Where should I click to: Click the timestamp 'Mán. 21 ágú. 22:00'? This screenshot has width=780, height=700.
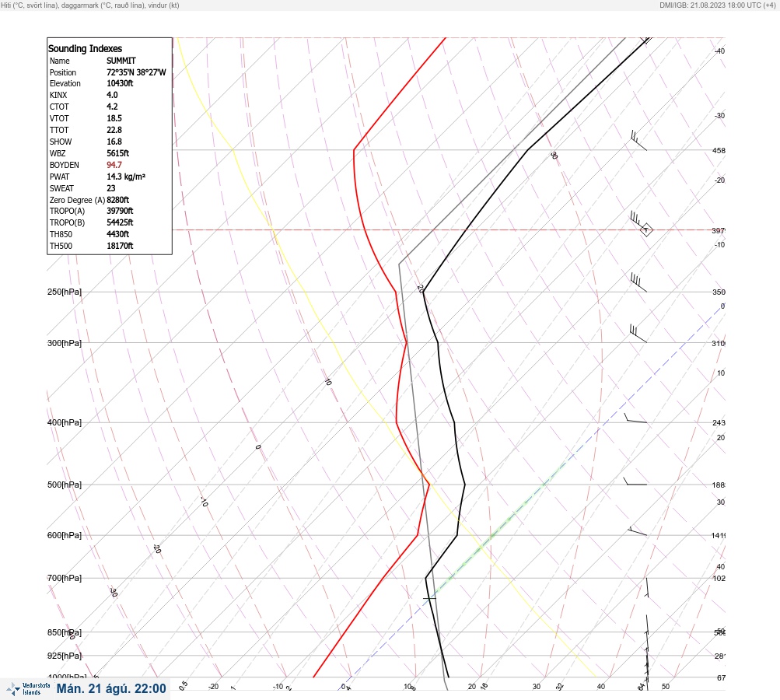pyautogui.click(x=111, y=688)
